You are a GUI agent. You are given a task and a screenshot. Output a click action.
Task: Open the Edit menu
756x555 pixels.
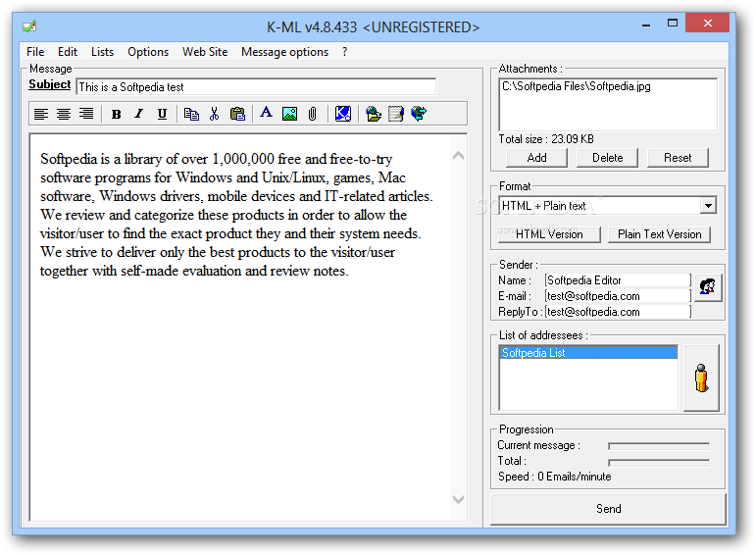tap(68, 52)
